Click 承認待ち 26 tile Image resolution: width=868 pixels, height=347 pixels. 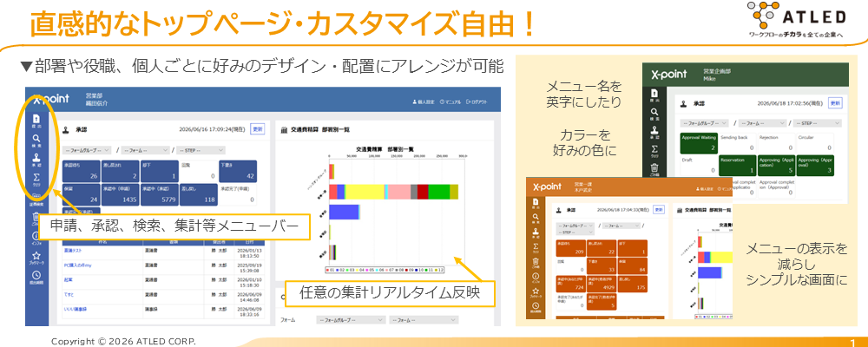[x=81, y=172]
